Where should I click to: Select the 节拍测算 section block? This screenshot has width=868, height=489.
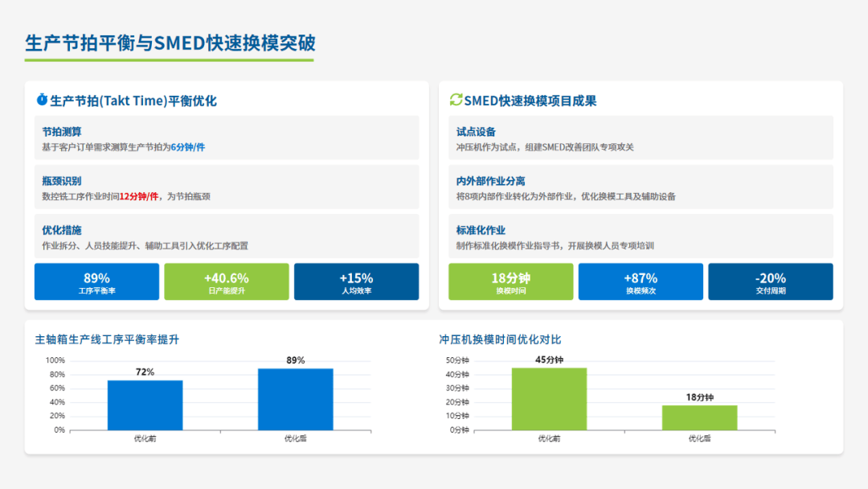[x=226, y=138]
